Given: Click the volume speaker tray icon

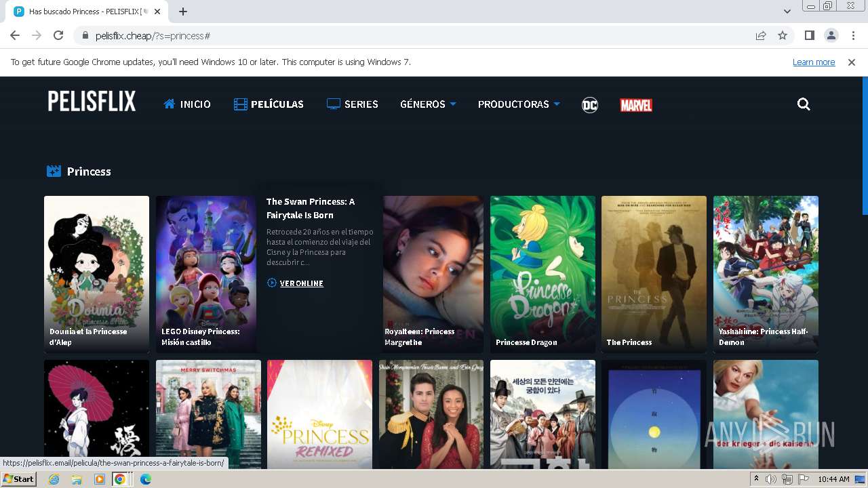Looking at the screenshot, I should 771,479.
